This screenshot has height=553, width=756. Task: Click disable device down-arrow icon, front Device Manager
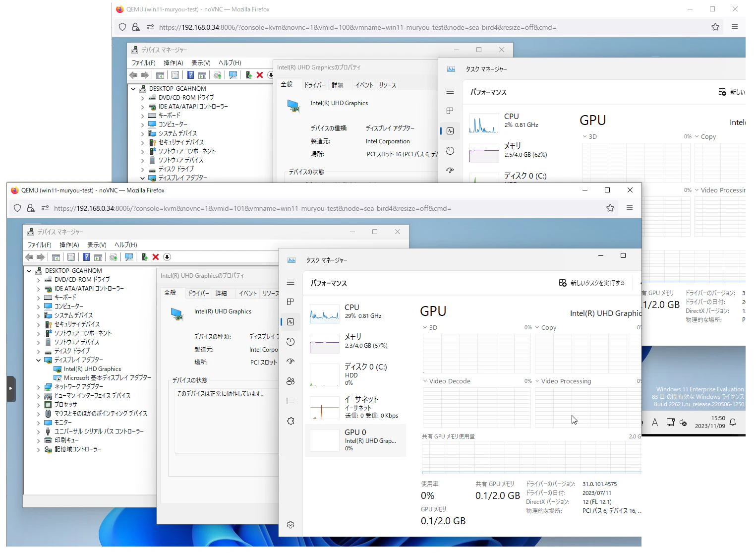tap(167, 257)
